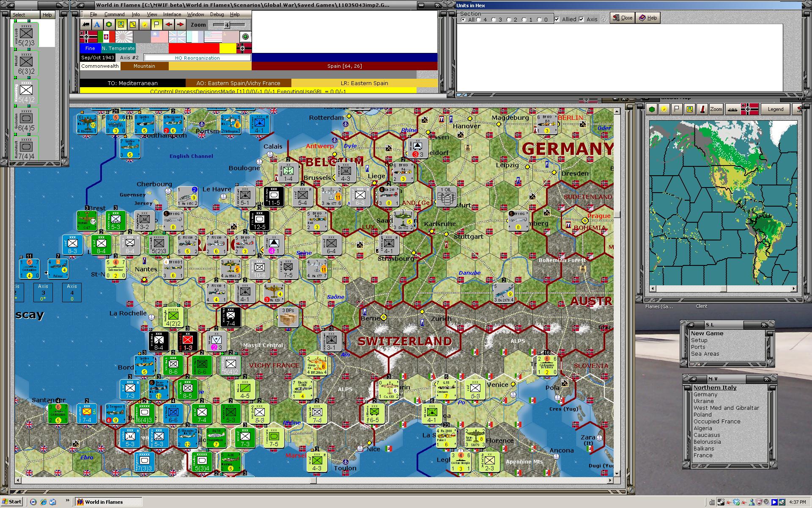Open the Info menu
Screen dimensions: 812x508
pyautogui.click(x=136, y=14)
